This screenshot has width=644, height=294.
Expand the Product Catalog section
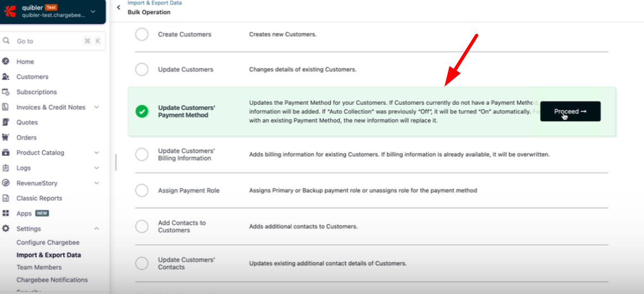(x=96, y=153)
